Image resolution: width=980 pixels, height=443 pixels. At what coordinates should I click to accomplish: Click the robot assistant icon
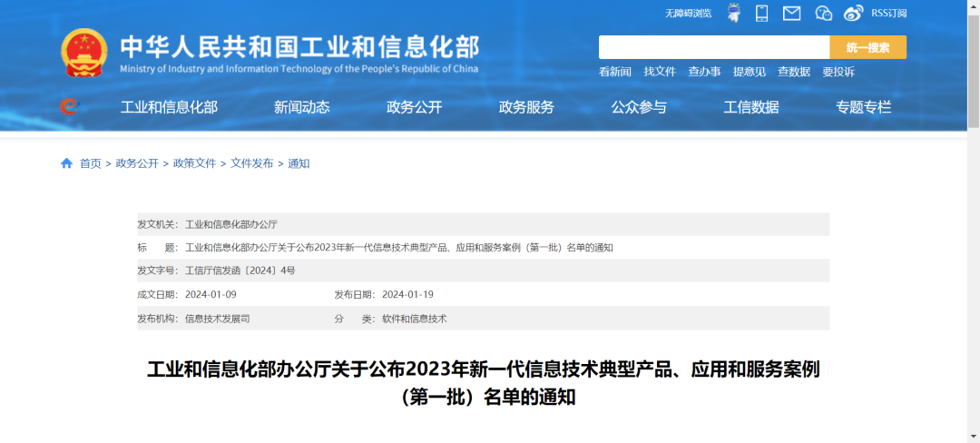[733, 13]
